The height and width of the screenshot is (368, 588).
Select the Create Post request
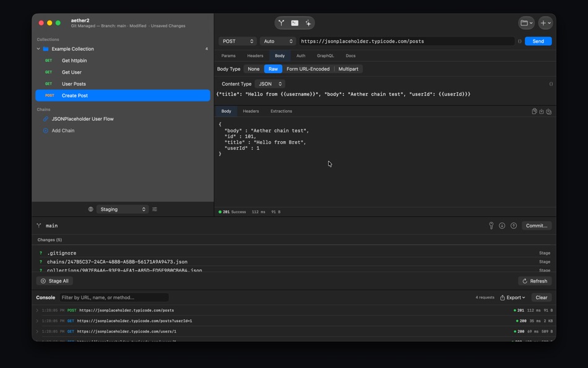point(123,95)
